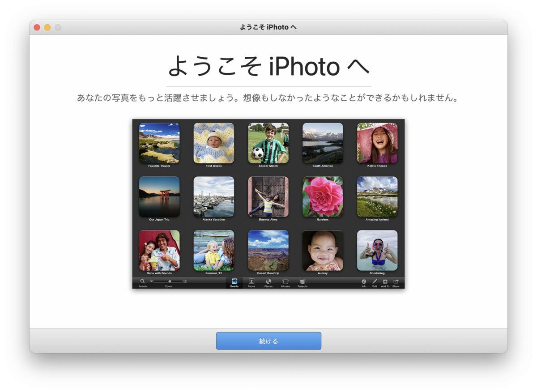537x392 pixels.
Task: Click the Share icon in toolbar
Action: click(x=396, y=281)
